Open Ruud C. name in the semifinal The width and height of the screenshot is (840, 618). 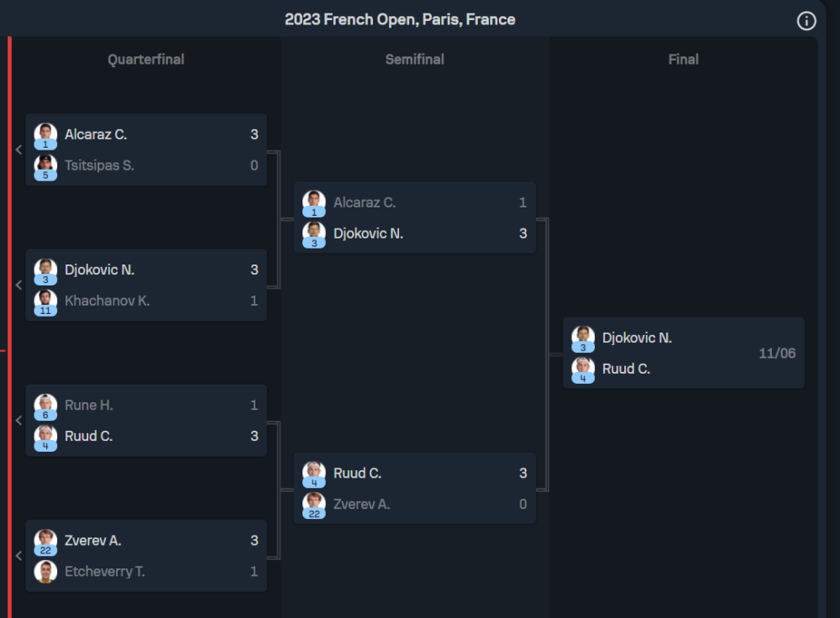click(x=358, y=473)
